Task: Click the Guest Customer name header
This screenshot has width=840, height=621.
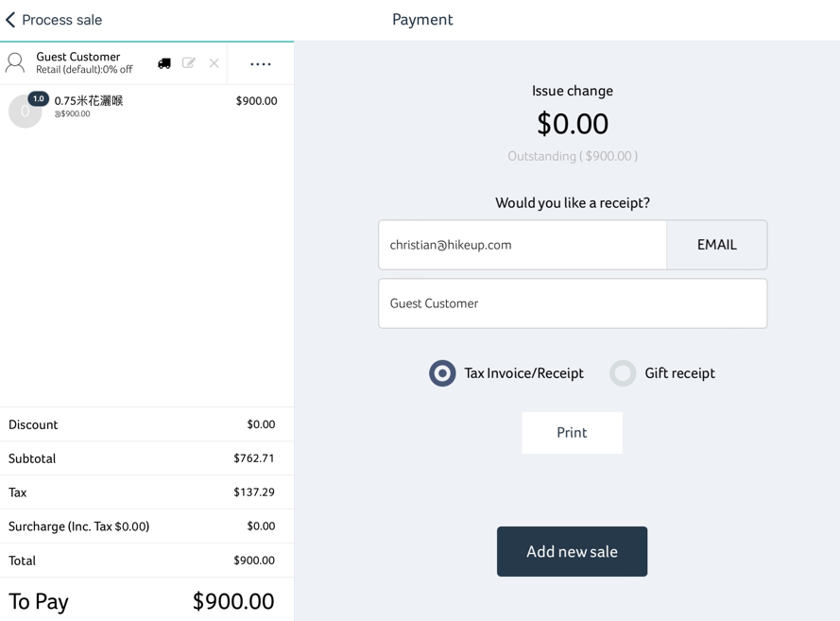Action: [x=78, y=57]
